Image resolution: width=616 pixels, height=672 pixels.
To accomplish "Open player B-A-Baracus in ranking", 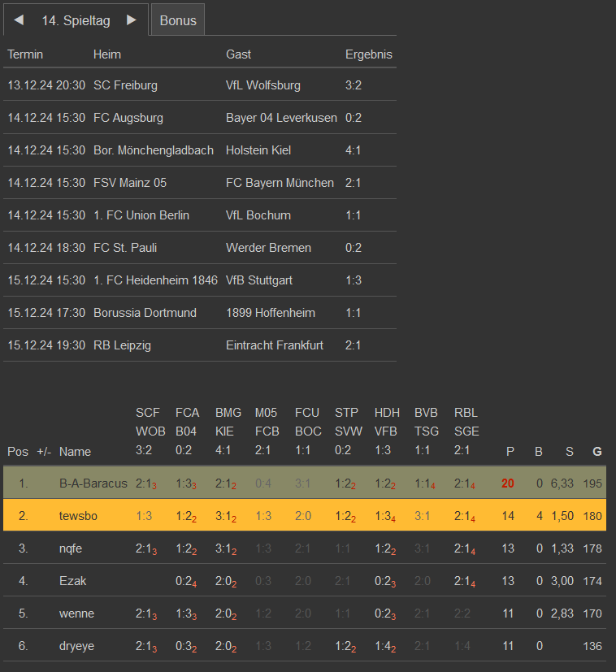I will [x=93, y=483].
